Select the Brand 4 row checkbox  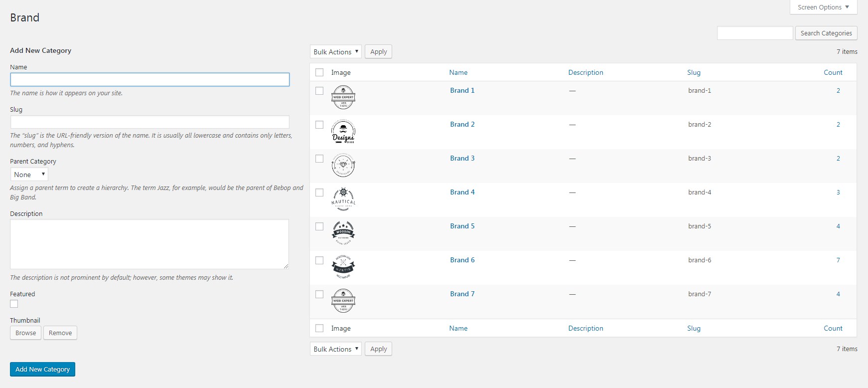click(319, 193)
